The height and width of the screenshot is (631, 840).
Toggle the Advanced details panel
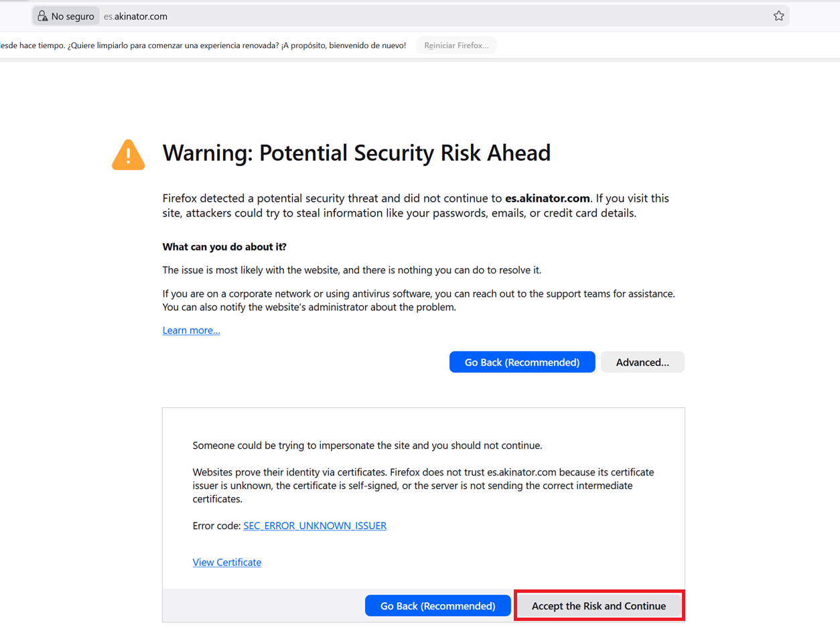tap(642, 362)
